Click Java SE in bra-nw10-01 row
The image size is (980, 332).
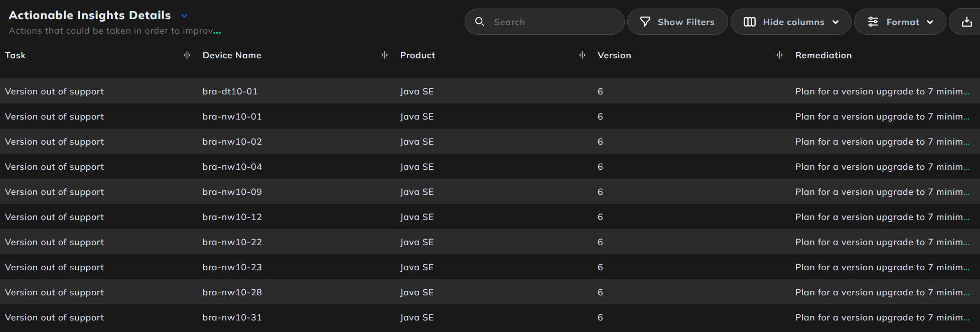pyautogui.click(x=416, y=117)
